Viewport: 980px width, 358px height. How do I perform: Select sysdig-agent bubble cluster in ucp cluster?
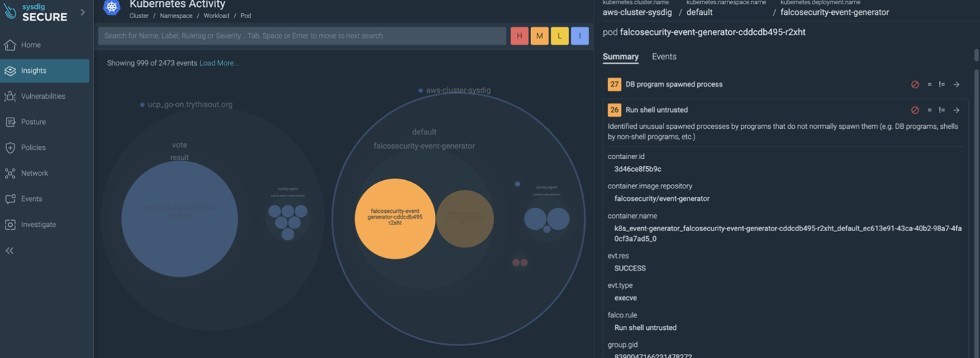coord(288,221)
